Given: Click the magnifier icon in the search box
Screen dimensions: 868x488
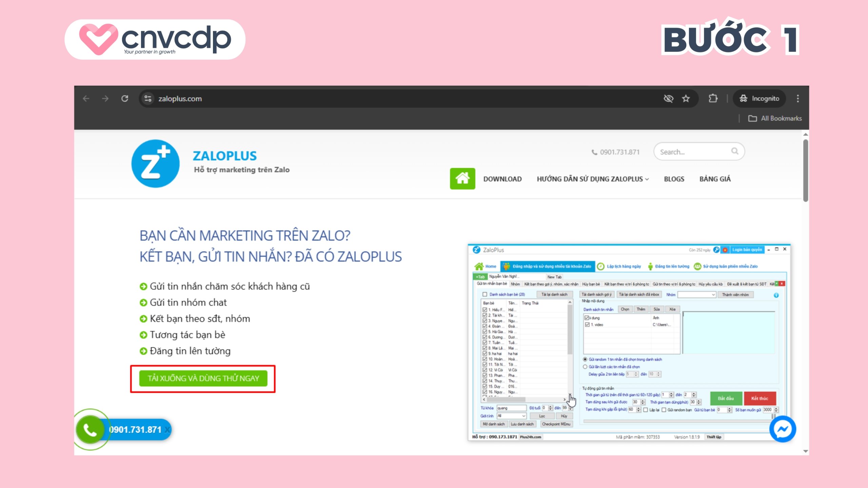Looking at the screenshot, I should [x=735, y=151].
